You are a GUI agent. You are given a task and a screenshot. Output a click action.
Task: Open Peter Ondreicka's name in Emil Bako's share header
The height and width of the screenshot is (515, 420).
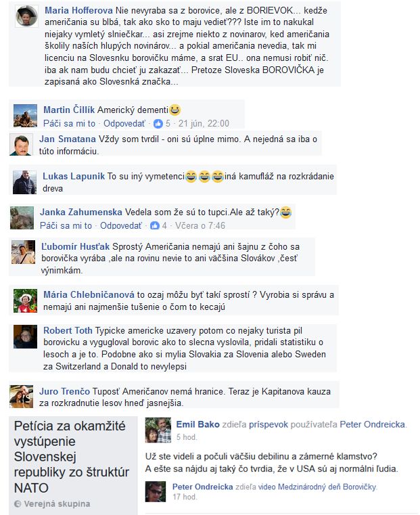(373, 424)
